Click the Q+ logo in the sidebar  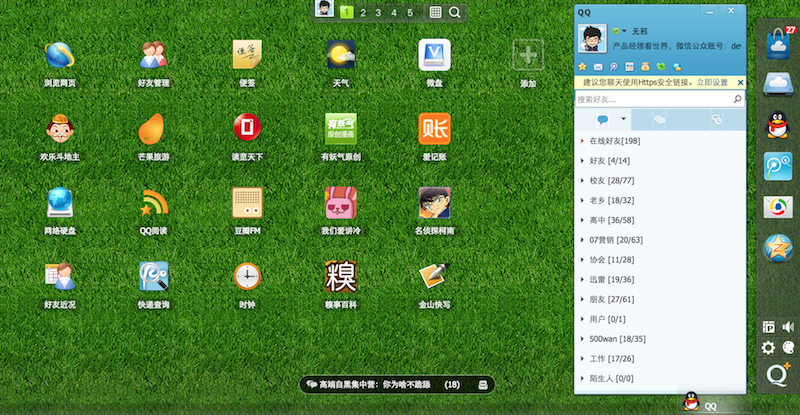point(778,374)
